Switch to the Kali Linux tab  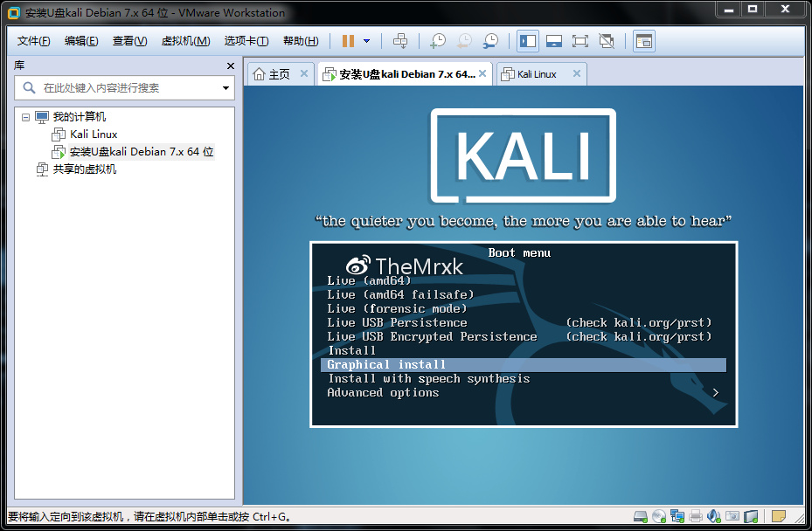537,74
